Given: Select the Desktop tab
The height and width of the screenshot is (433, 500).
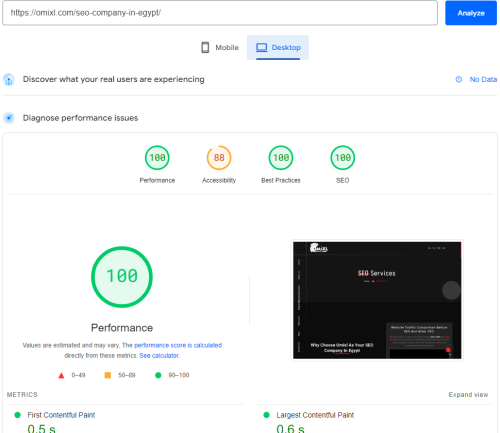Looking at the screenshot, I should pos(278,47).
